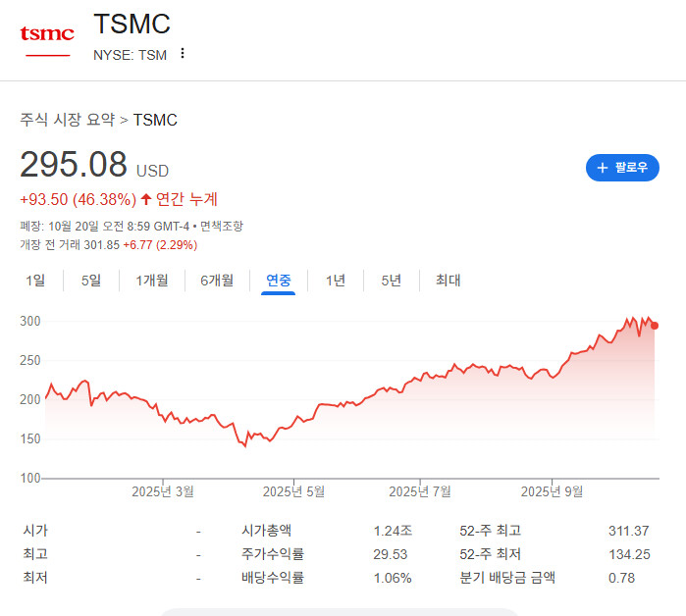Click the 295.08 stock price value
The image size is (686, 616).
click(74, 164)
